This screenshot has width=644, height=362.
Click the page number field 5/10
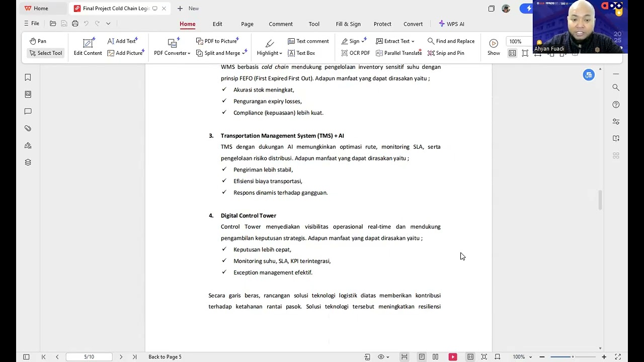[x=89, y=357]
